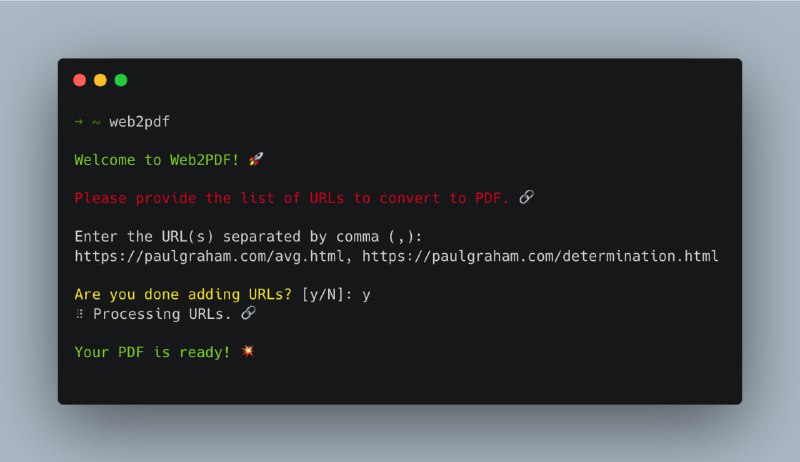
Task: Click the red close window dot
Action: point(80,80)
